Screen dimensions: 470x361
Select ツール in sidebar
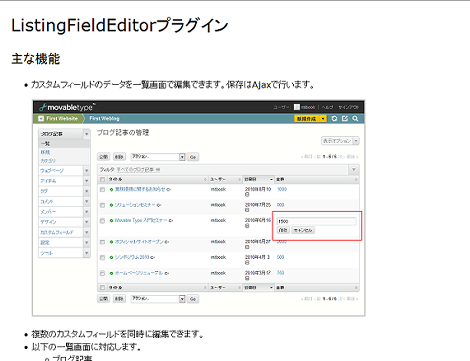click(x=47, y=253)
